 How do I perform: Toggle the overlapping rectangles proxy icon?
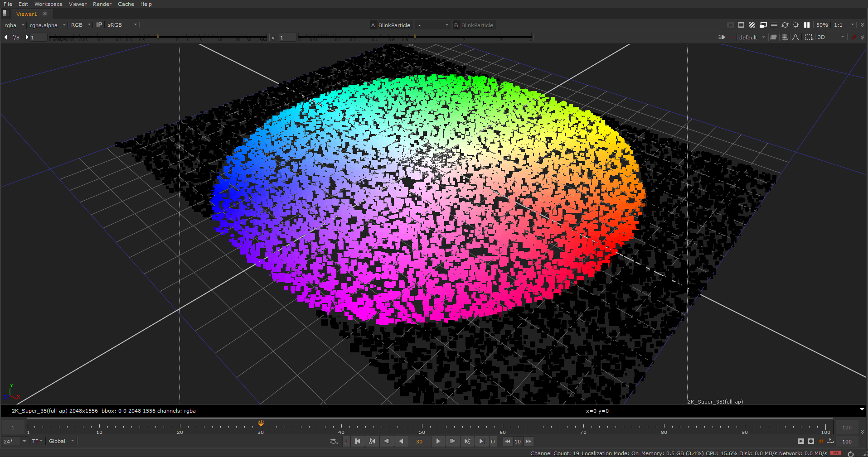(x=763, y=25)
